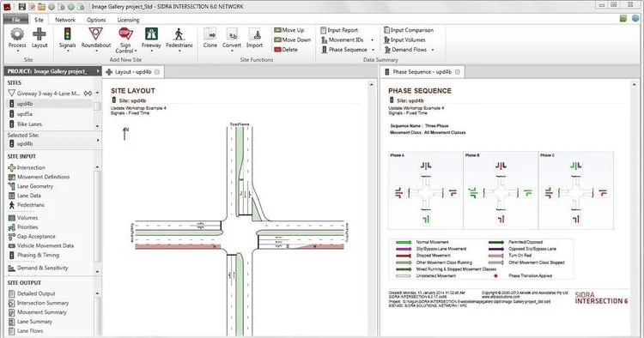Open the Layout ribbon button
This screenshot has width=644, height=338.
pos(39,38)
